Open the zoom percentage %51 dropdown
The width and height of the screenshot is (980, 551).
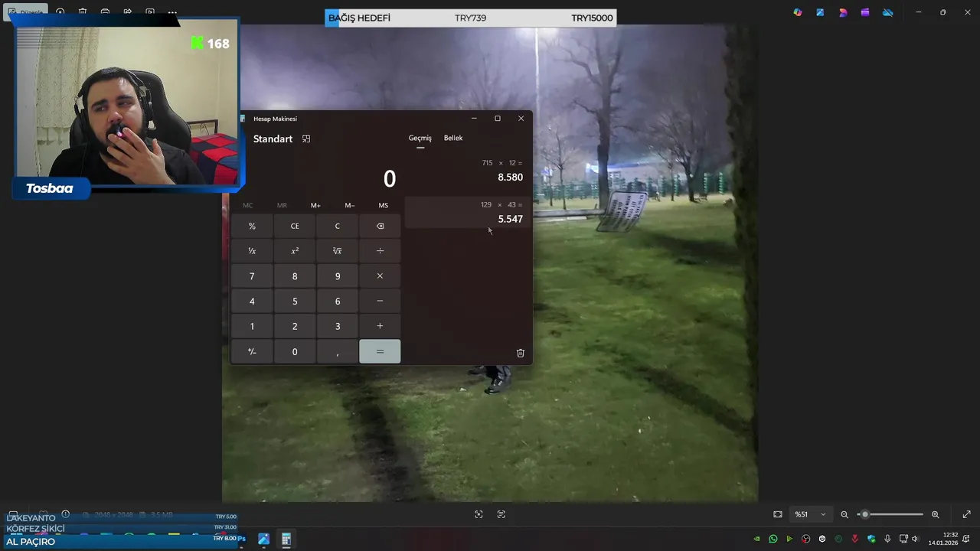(x=810, y=514)
